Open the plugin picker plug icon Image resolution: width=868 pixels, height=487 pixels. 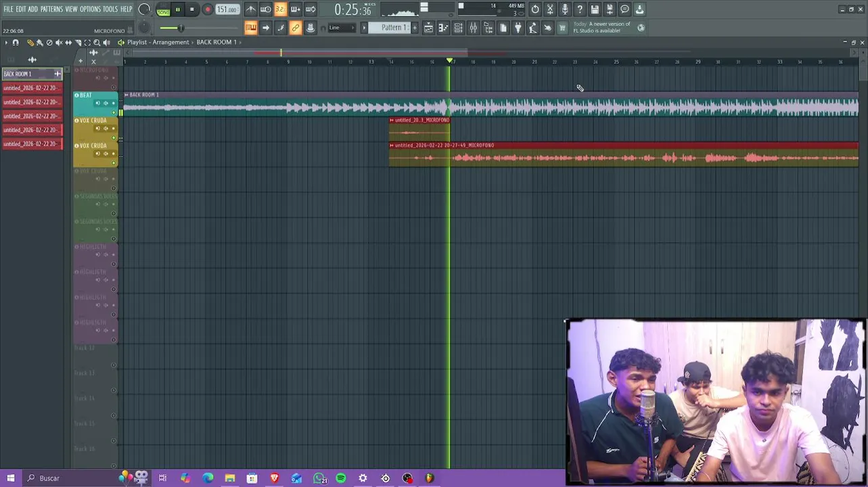(518, 28)
